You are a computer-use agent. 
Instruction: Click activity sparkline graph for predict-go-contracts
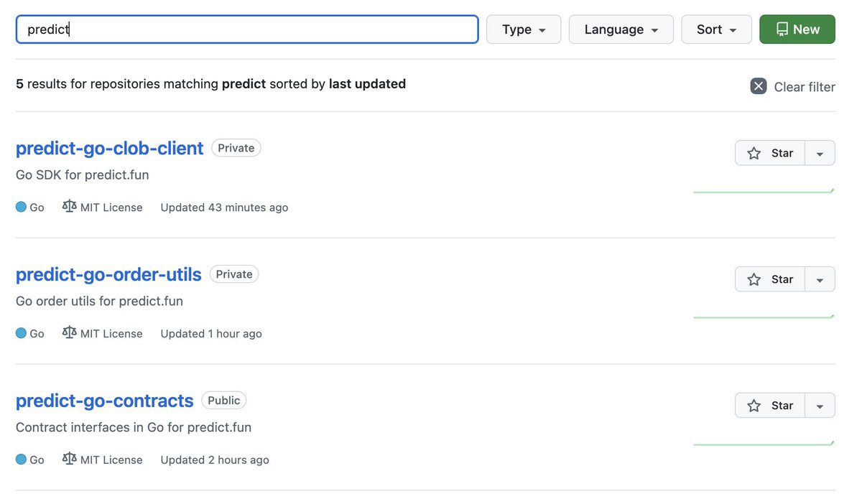click(x=764, y=443)
